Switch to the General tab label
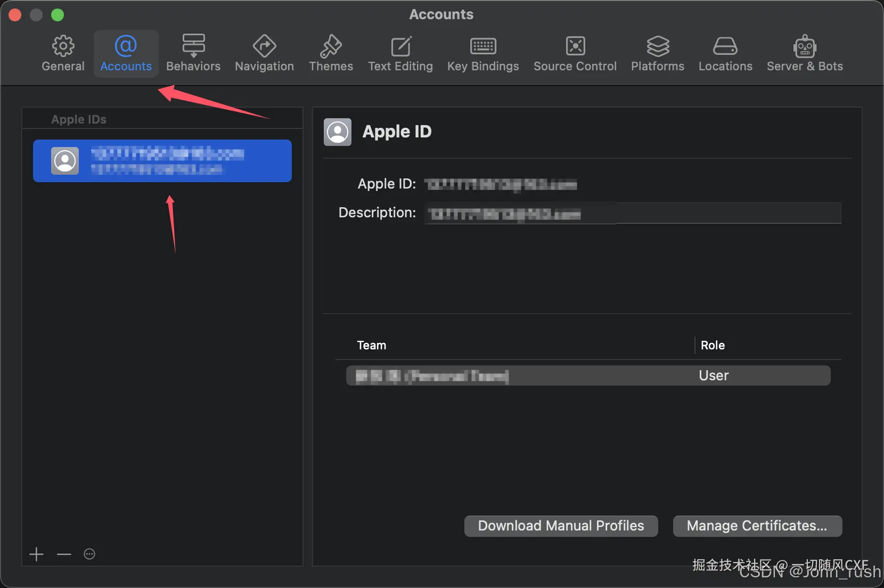Image resolution: width=884 pixels, height=588 pixels. click(x=63, y=66)
